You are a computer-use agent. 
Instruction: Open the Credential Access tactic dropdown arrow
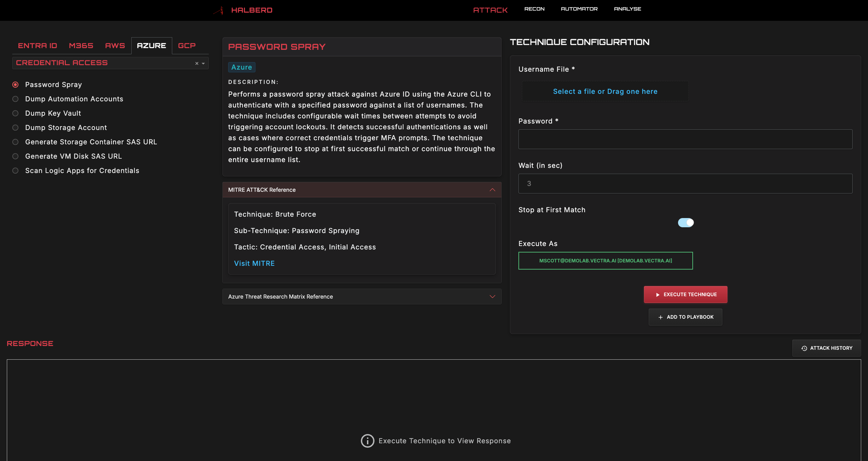coord(203,63)
